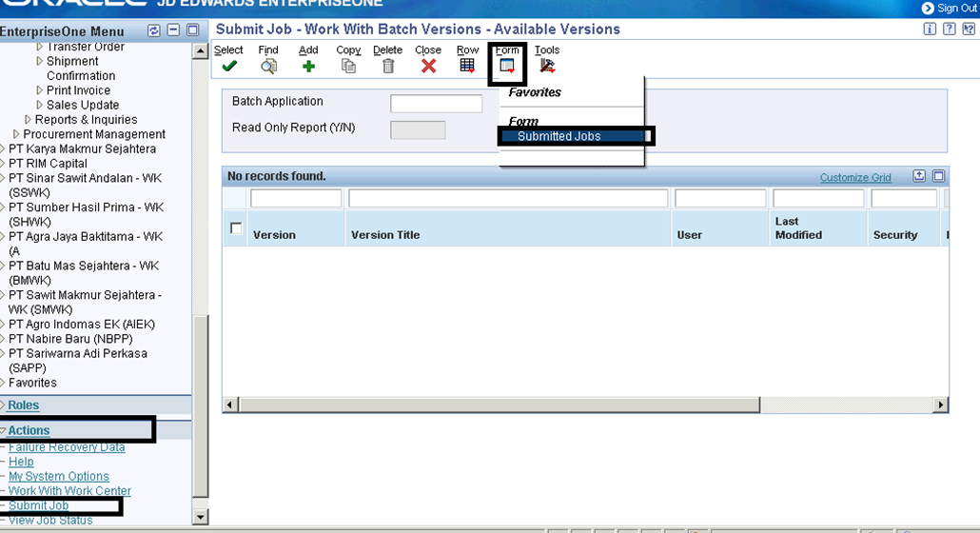Open the Roles section link

[x=23, y=405]
